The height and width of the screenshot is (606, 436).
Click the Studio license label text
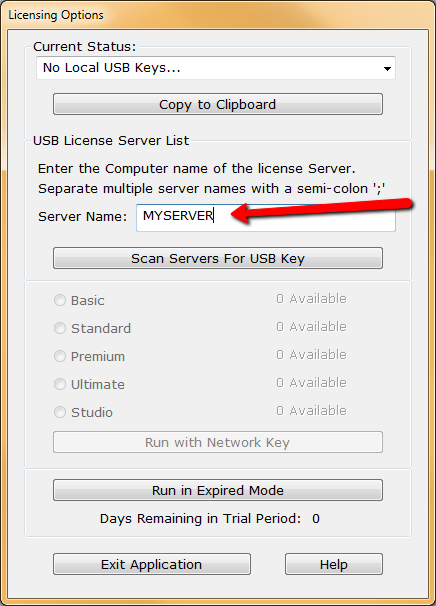[x=92, y=412]
